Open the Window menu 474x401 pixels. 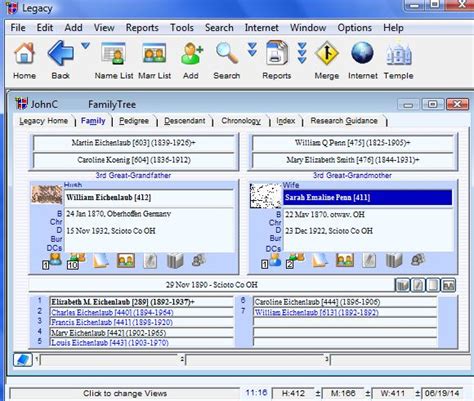pos(308,28)
